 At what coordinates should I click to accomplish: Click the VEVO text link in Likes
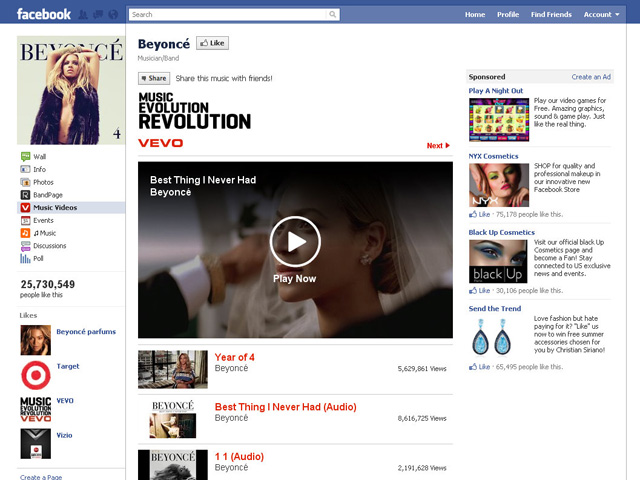point(65,400)
